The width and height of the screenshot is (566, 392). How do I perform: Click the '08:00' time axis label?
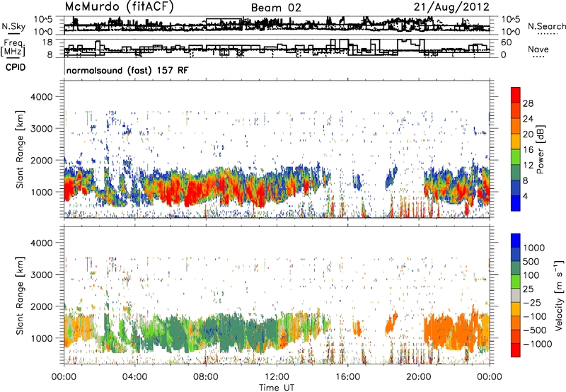point(205,377)
